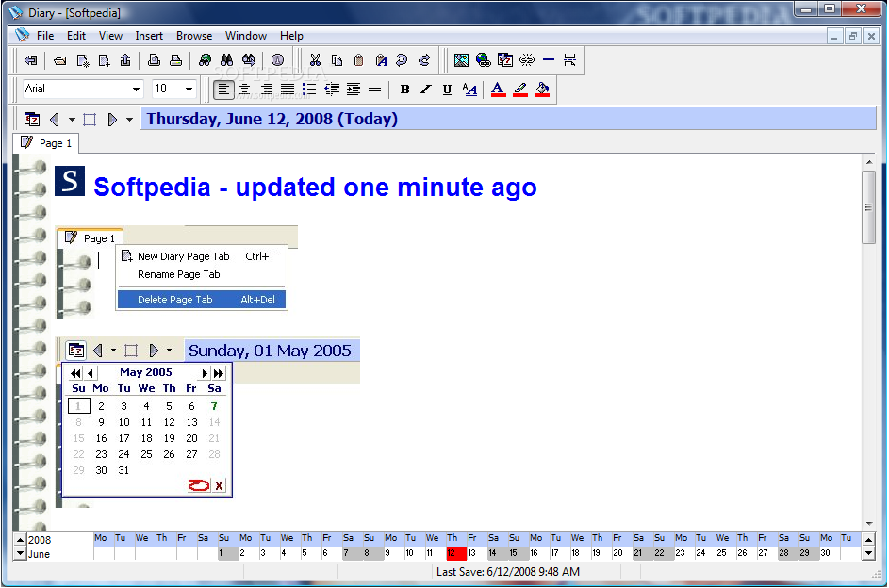Toggle justify alignment
The image size is (889, 588).
point(288,90)
